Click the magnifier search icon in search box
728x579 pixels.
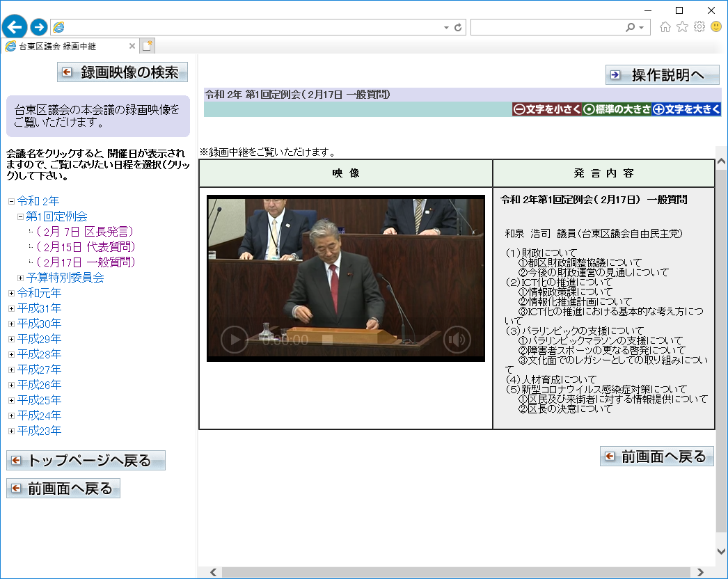pos(630,27)
